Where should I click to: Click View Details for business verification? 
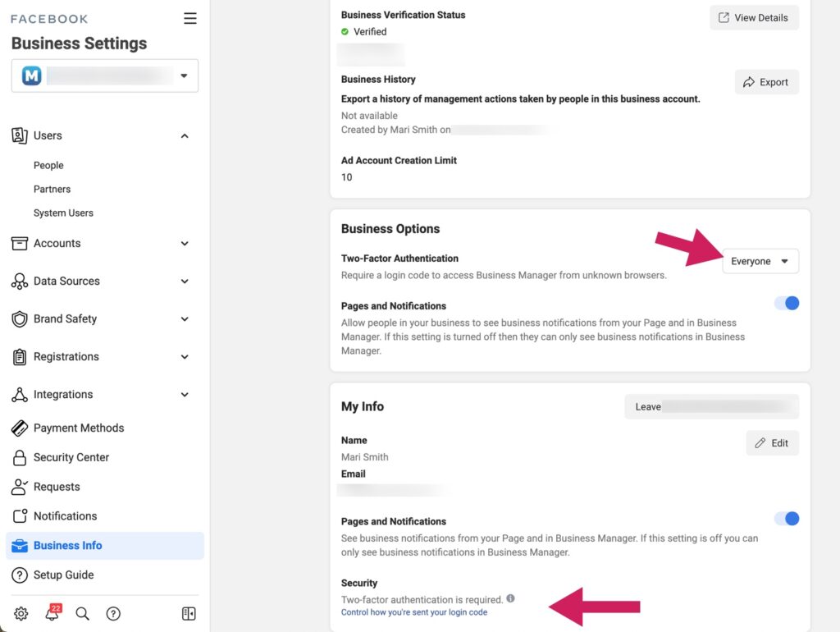[754, 18]
